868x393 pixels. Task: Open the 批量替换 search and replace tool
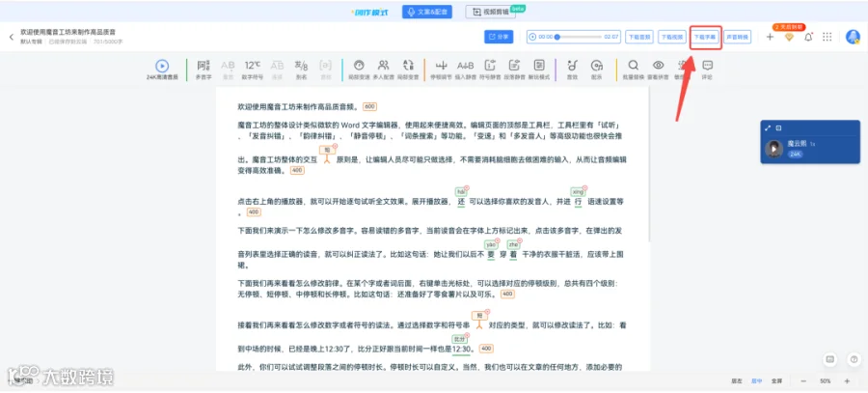point(634,70)
